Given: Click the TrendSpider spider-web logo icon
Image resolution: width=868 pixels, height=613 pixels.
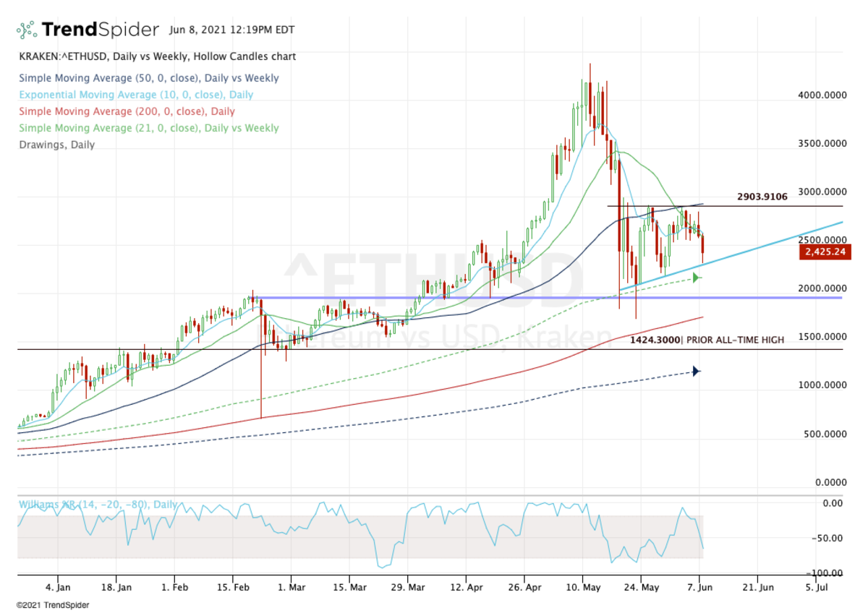Looking at the screenshot, I should [x=27, y=30].
